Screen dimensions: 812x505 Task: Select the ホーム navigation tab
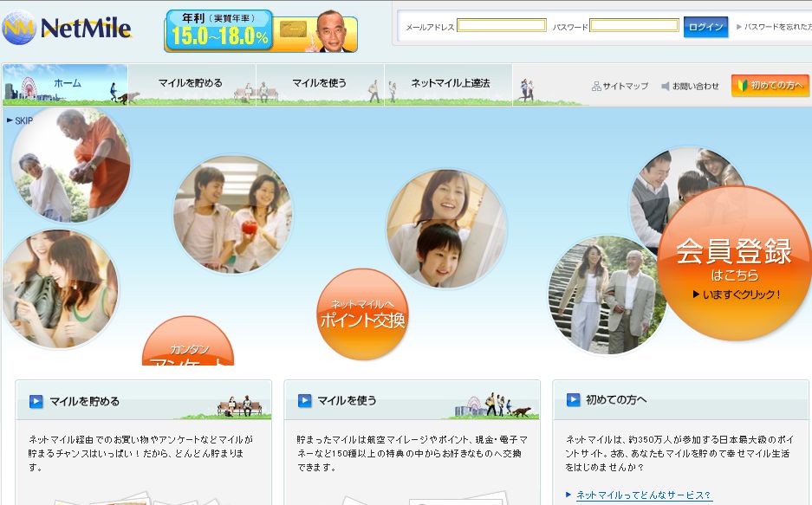pos(65,85)
